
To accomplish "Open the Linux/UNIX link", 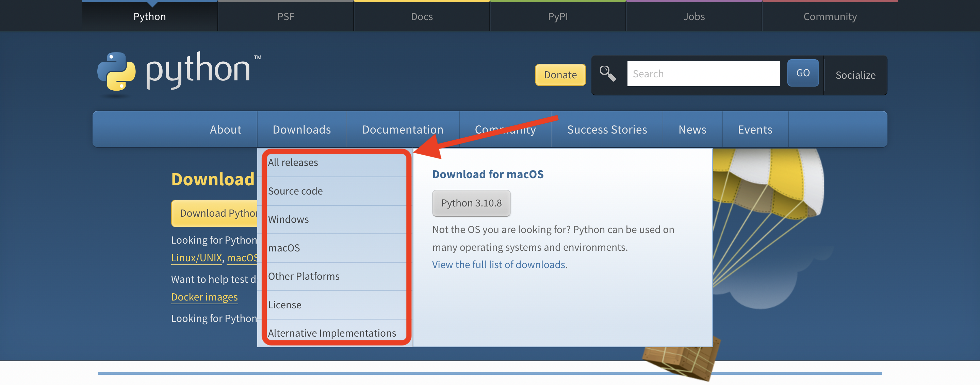I will 196,258.
